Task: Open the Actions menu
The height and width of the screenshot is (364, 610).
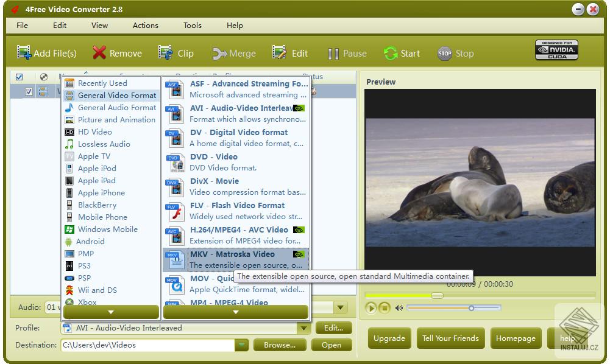Action: click(x=145, y=26)
